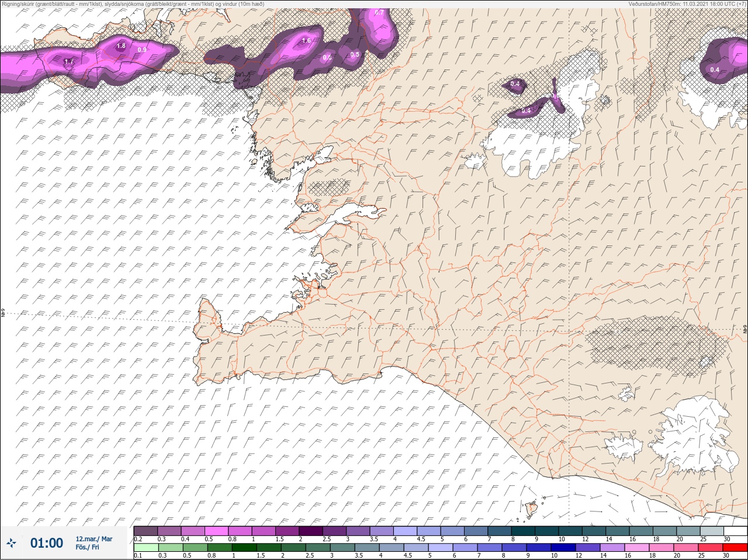Screen dimensions: 748x560
Task: Click the 01:00 forecast time display
Action: [47, 543]
